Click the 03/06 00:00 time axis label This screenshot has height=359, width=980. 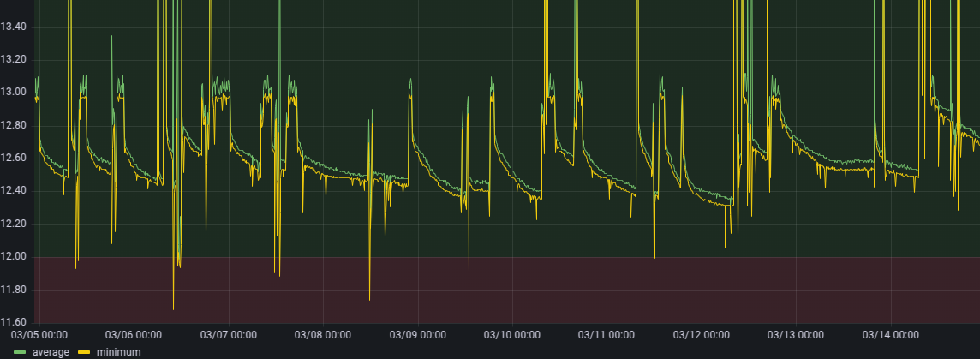(x=133, y=334)
